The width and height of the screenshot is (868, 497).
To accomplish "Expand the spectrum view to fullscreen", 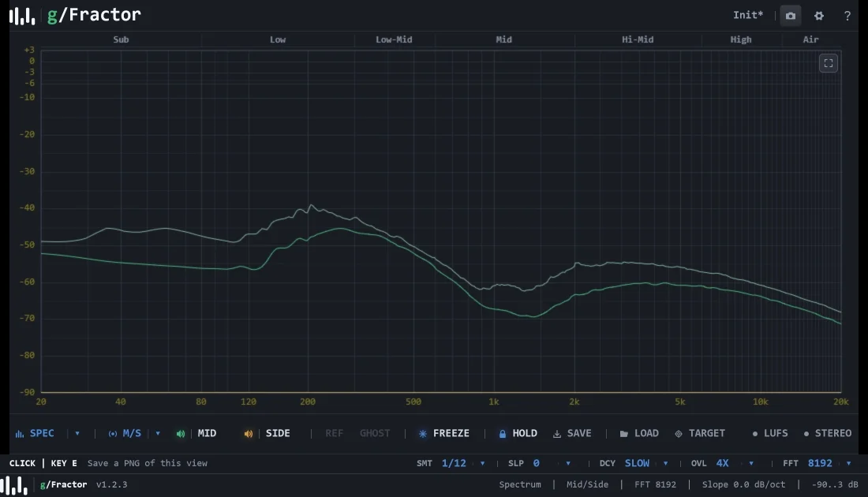I will (828, 63).
